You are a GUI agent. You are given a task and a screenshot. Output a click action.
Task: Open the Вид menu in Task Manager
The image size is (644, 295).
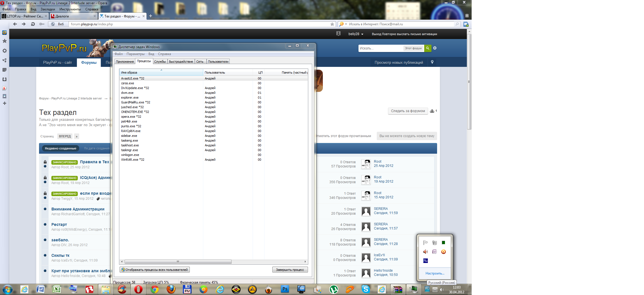tap(151, 54)
